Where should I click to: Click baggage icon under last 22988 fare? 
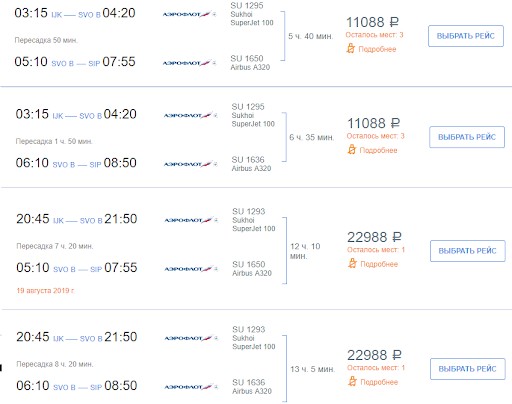pyautogui.click(x=352, y=381)
